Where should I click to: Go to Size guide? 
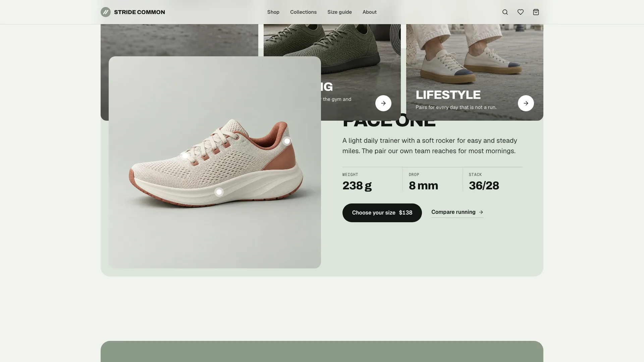pos(339,12)
